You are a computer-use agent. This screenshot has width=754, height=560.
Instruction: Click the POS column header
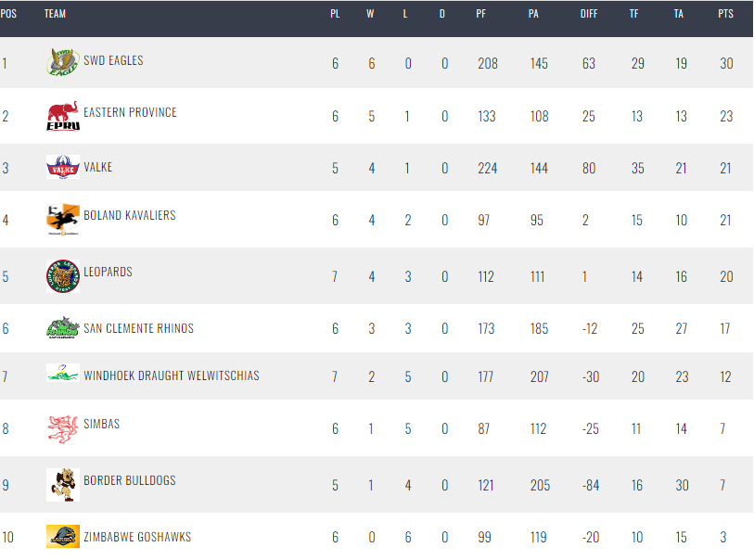8,14
